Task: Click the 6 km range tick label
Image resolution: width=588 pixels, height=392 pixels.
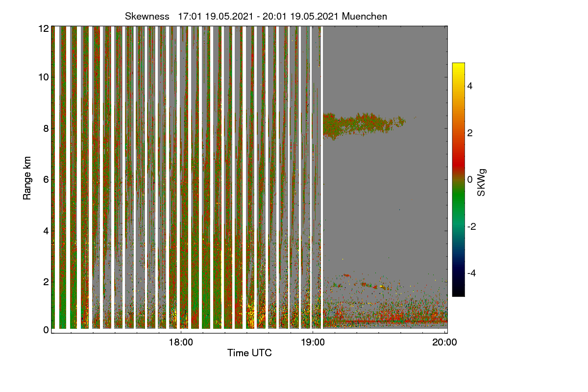Action: click(46, 179)
